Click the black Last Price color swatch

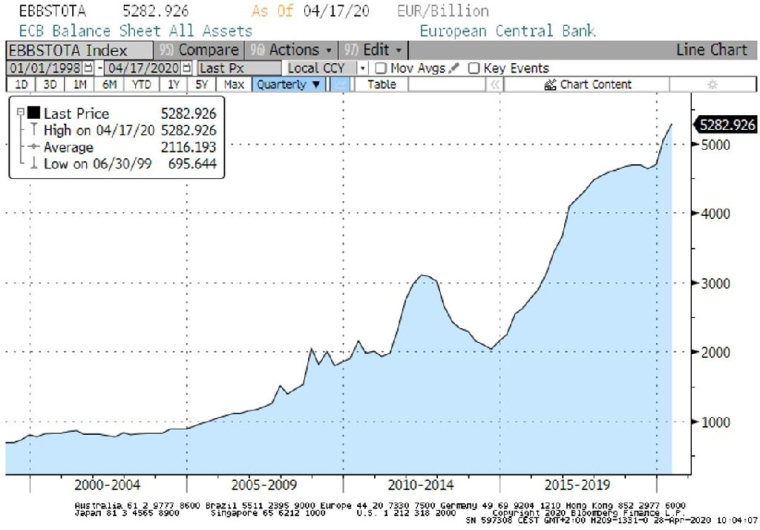click(x=33, y=114)
